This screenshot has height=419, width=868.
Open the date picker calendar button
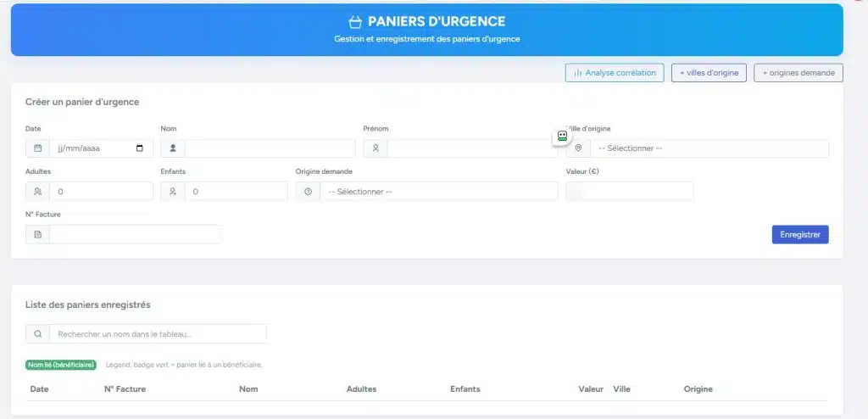[140, 148]
